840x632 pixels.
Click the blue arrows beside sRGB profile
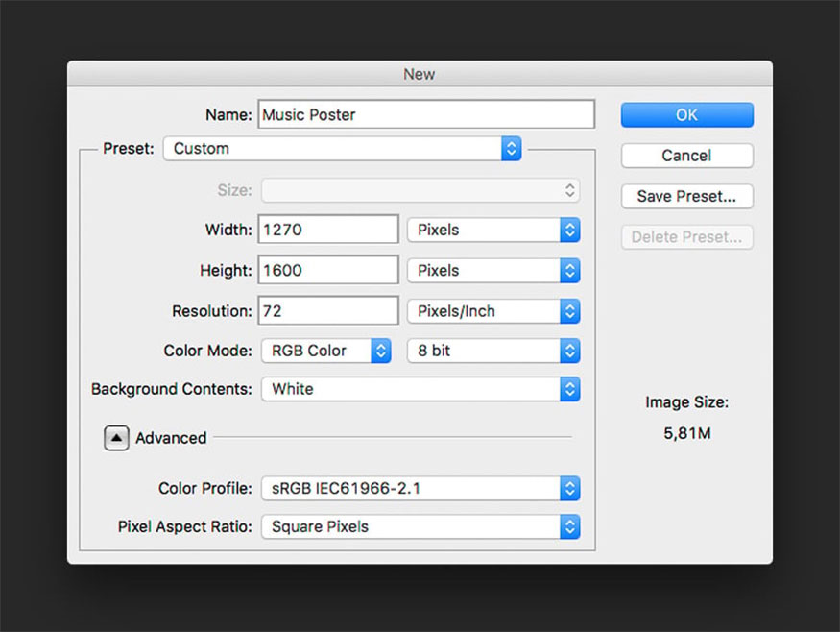coord(570,488)
